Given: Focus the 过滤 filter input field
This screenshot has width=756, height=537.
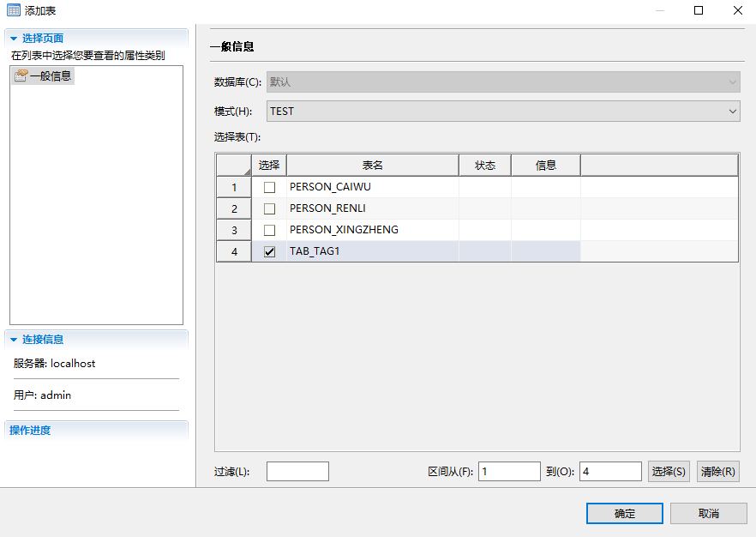Looking at the screenshot, I should [297, 472].
